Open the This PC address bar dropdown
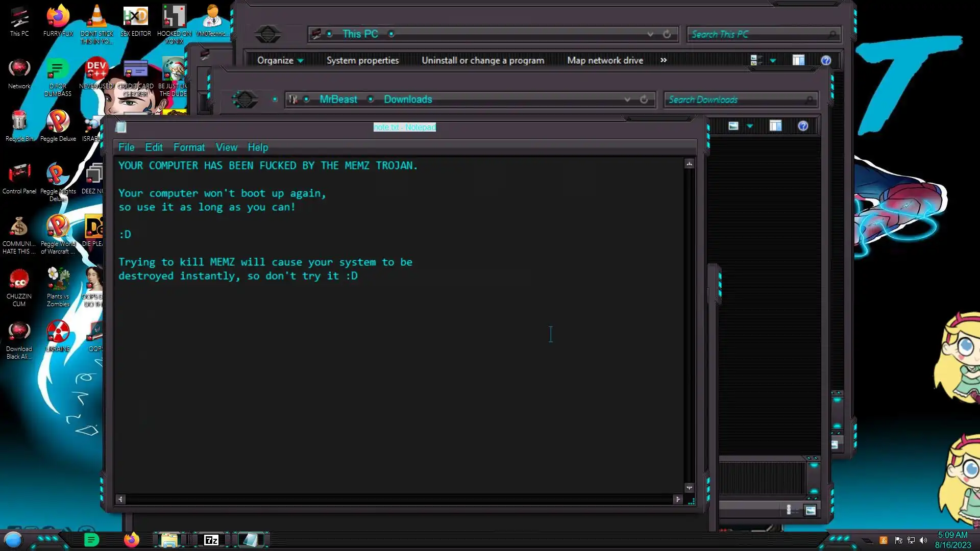This screenshot has width=980, height=551. point(650,34)
